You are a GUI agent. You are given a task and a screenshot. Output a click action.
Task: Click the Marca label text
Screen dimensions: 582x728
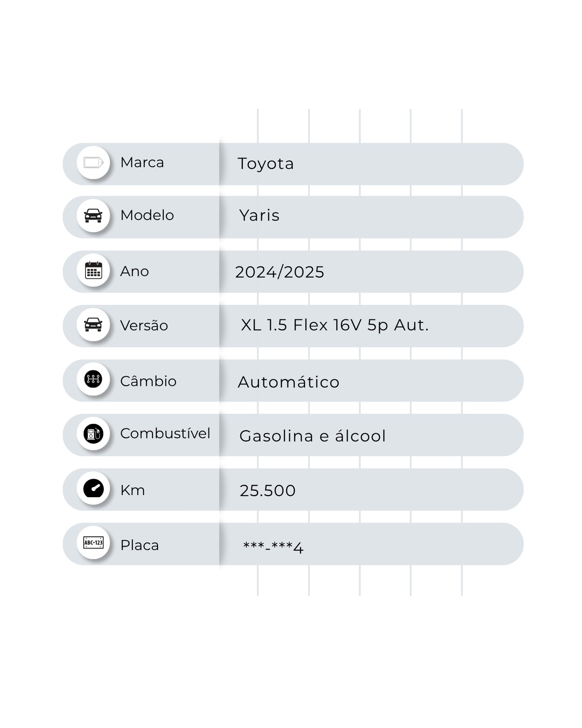click(142, 162)
